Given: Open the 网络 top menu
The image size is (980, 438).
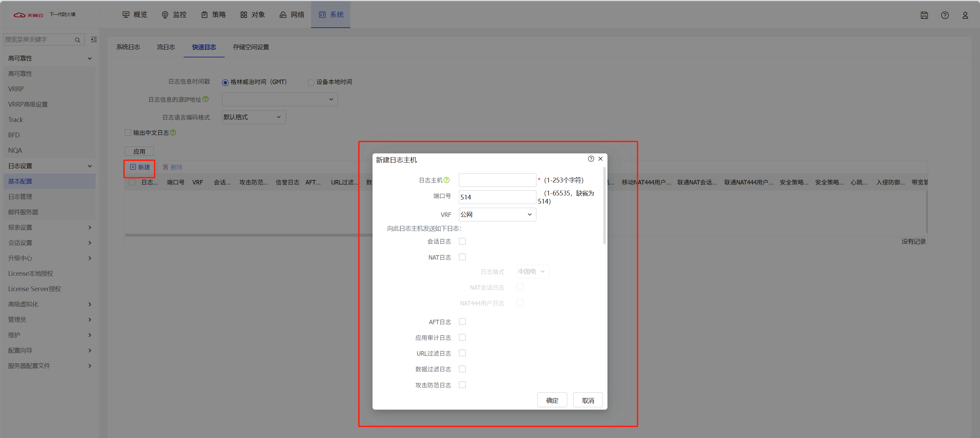Looking at the screenshot, I should tap(292, 14).
